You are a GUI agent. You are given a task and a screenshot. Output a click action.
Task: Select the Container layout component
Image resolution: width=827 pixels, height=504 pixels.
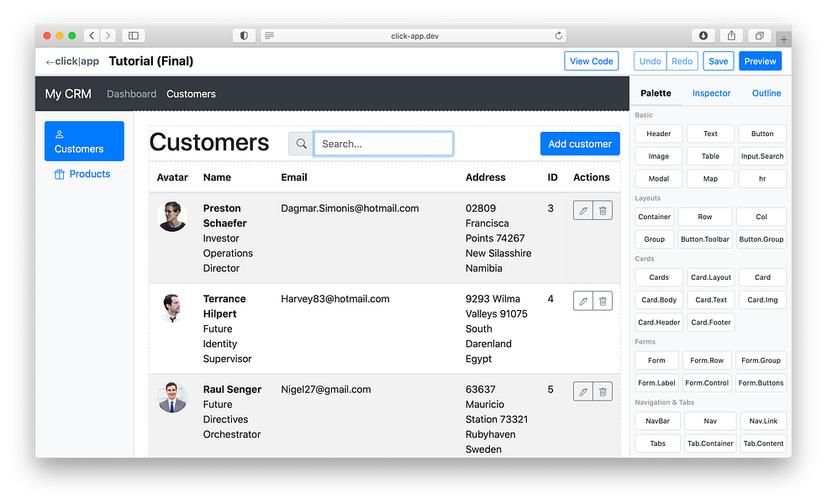coord(654,217)
